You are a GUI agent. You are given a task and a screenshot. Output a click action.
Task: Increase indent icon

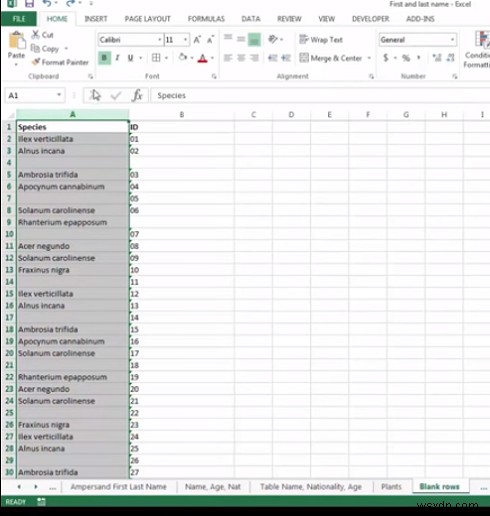(x=286, y=58)
